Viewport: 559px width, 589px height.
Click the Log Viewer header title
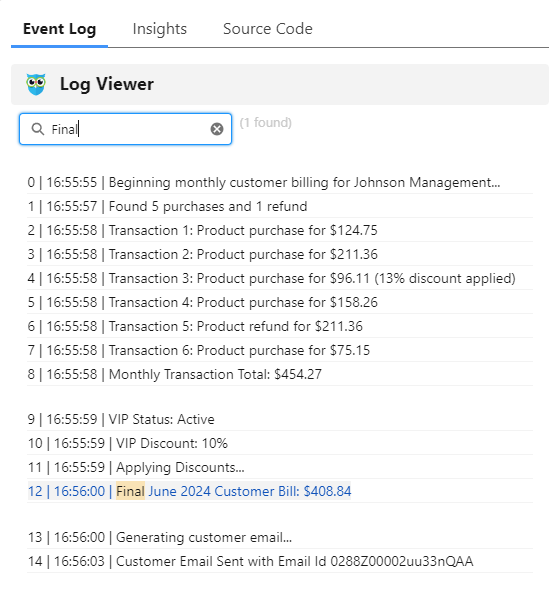(107, 84)
